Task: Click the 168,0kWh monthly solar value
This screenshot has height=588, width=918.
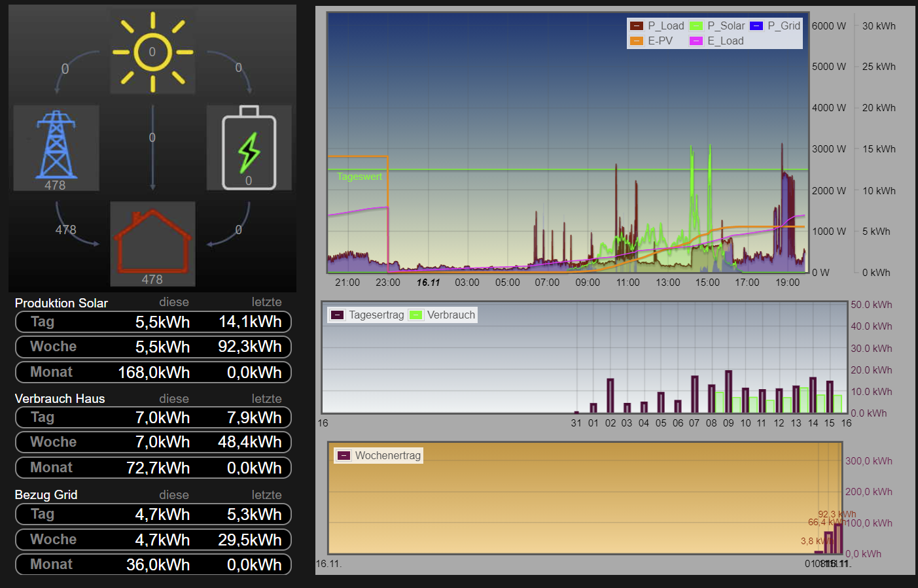Action: pyautogui.click(x=154, y=372)
